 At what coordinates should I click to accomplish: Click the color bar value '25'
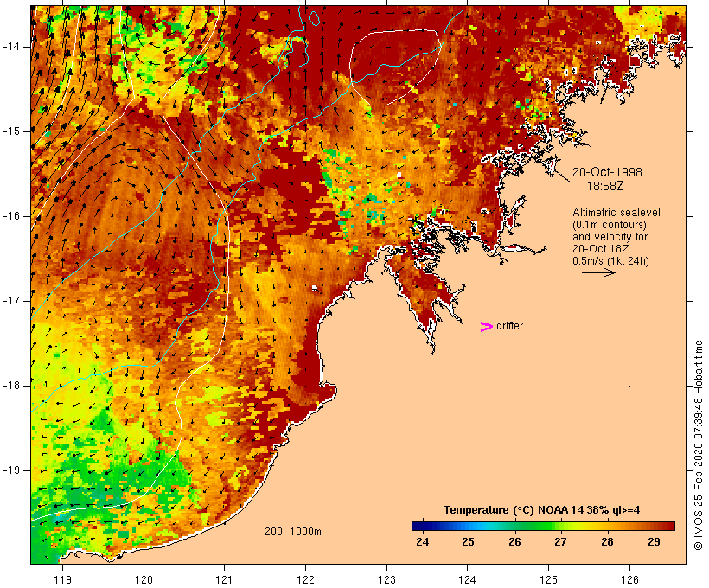click(468, 542)
